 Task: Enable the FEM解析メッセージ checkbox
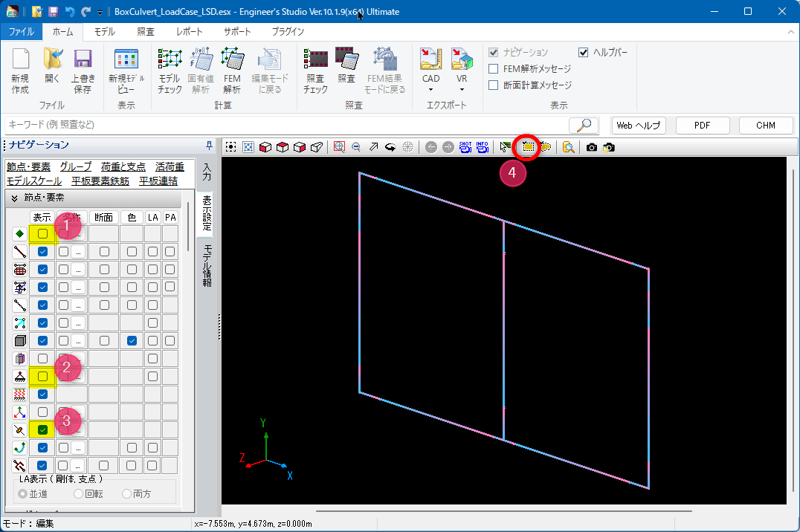(x=494, y=69)
